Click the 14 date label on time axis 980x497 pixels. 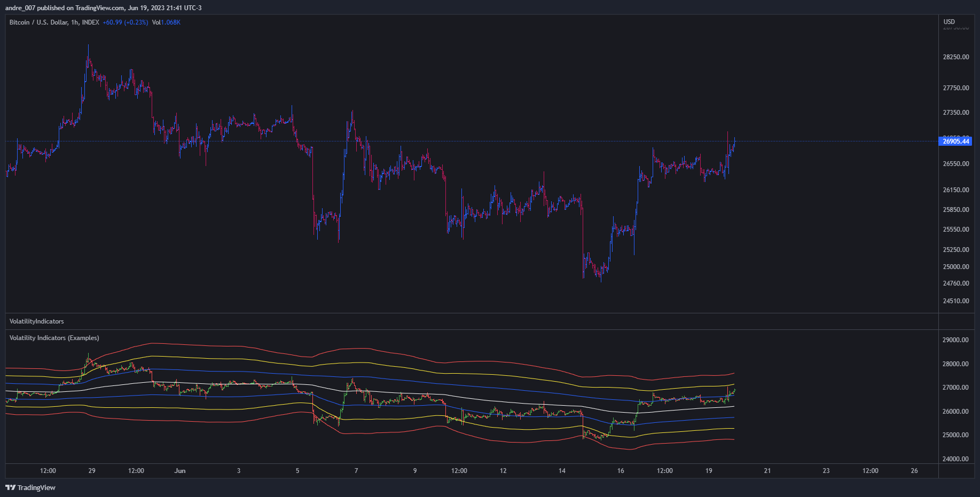pos(562,471)
